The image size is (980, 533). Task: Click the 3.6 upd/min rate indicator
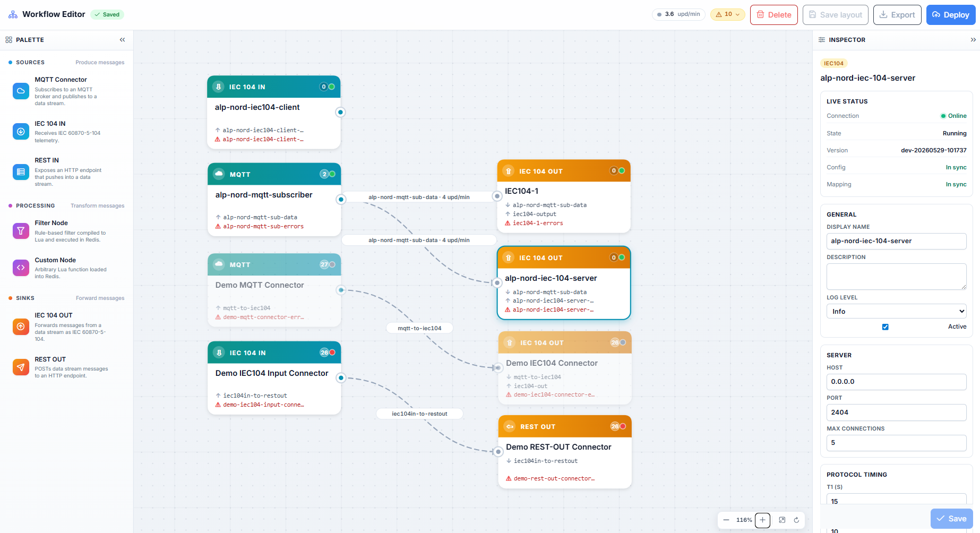(678, 14)
